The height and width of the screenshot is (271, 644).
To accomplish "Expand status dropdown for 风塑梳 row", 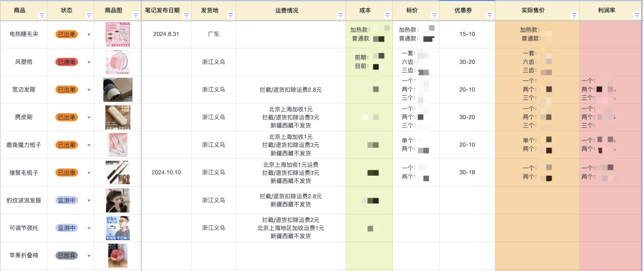I will (x=89, y=63).
